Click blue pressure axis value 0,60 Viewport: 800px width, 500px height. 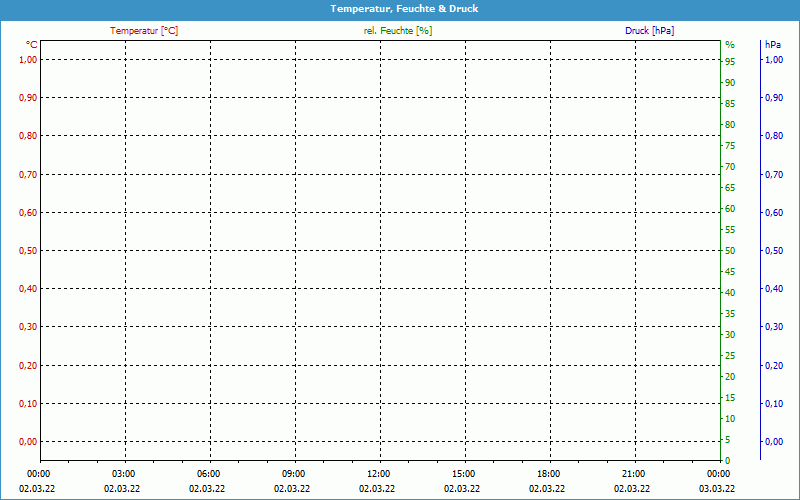tap(774, 212)
